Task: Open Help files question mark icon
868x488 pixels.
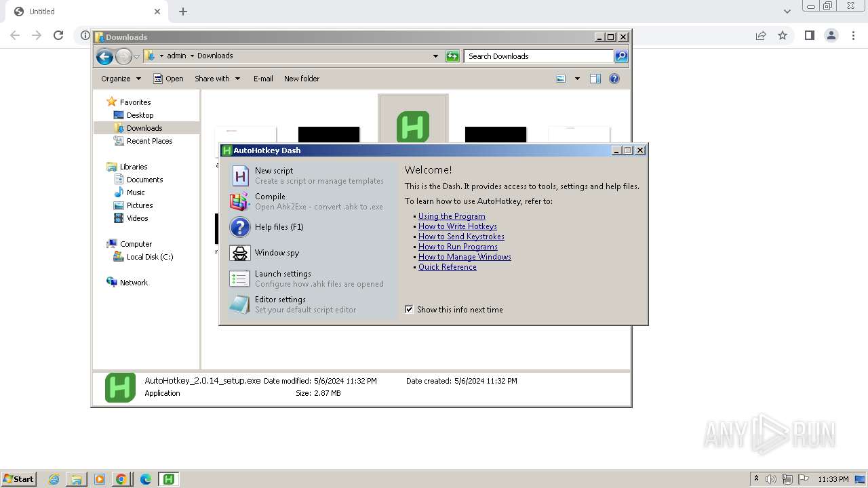Action: tap(239, 227)
